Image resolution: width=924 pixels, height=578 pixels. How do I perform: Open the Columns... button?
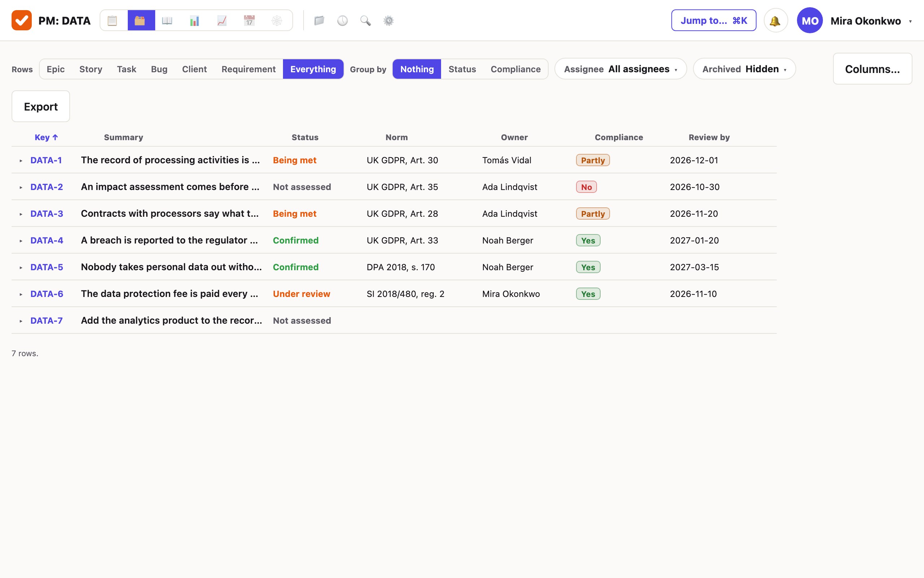coord(872,69)
